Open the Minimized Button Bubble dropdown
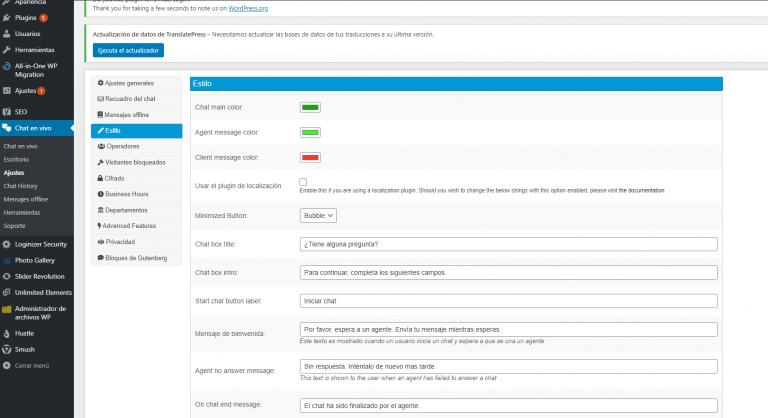The image size is (768, 418). click(318, 215)
